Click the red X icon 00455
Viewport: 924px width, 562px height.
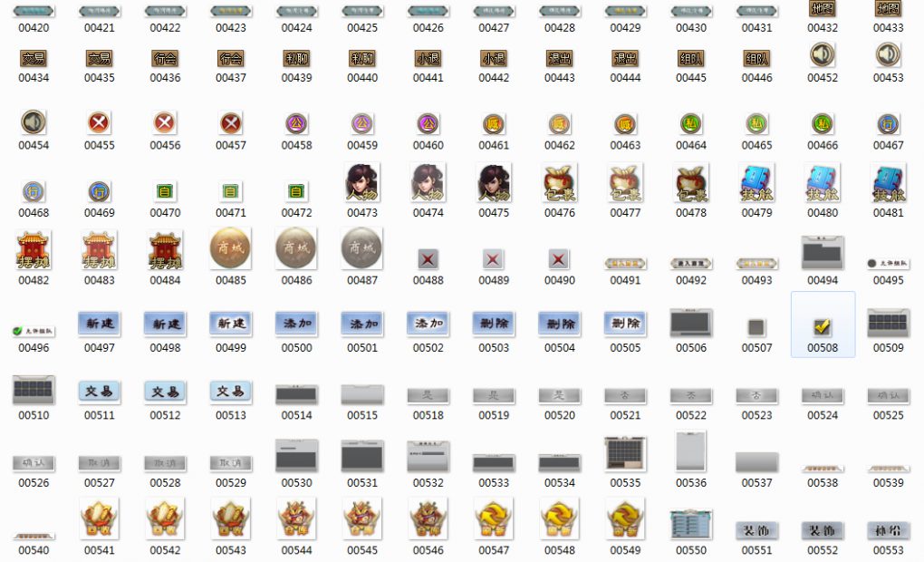pyautogui.click(x=100, y=123)
